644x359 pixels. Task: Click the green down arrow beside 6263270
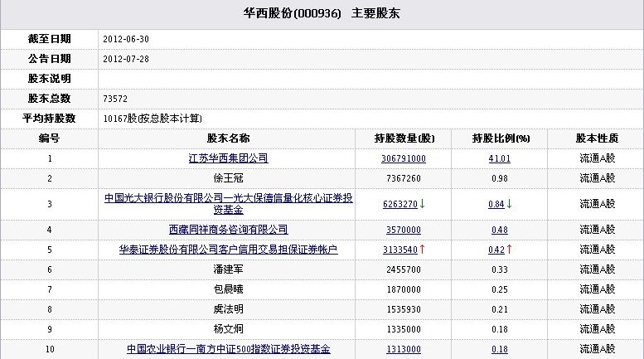point(422,204)
